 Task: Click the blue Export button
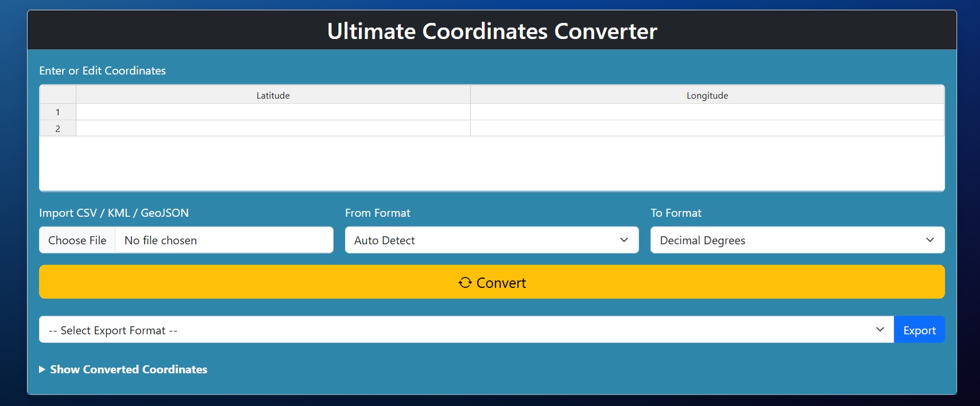tap(919, 330)
